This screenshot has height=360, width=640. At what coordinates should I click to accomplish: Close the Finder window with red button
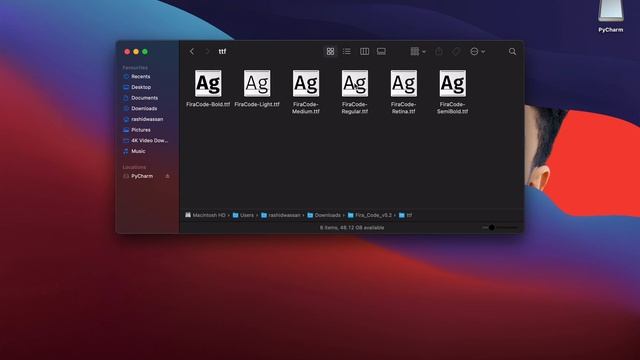(127, 52)
